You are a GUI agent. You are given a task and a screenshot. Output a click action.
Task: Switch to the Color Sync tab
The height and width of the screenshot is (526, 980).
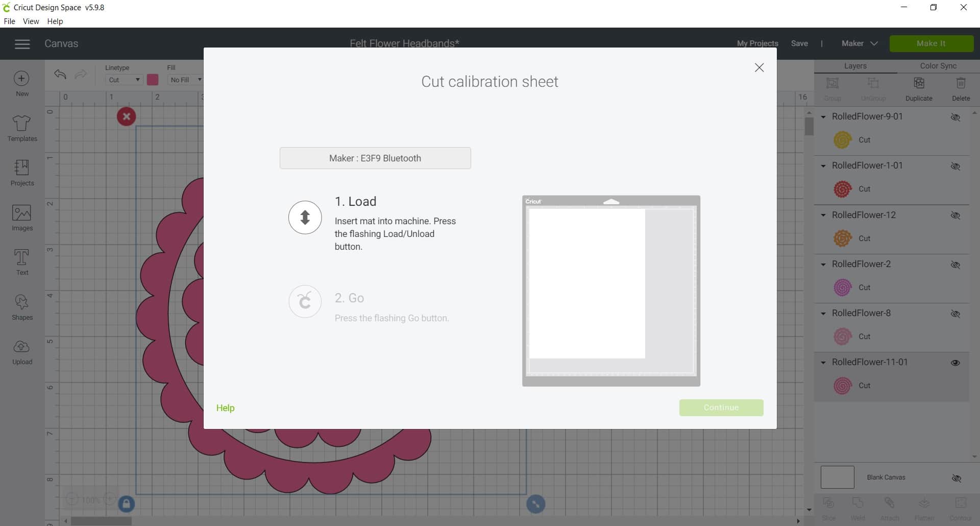938,65
